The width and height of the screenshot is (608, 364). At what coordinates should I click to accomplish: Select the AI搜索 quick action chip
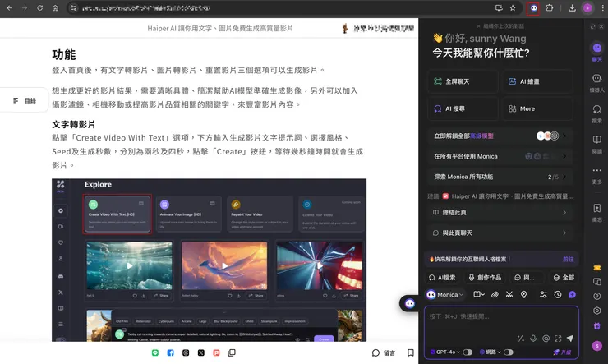click(442, 278)
